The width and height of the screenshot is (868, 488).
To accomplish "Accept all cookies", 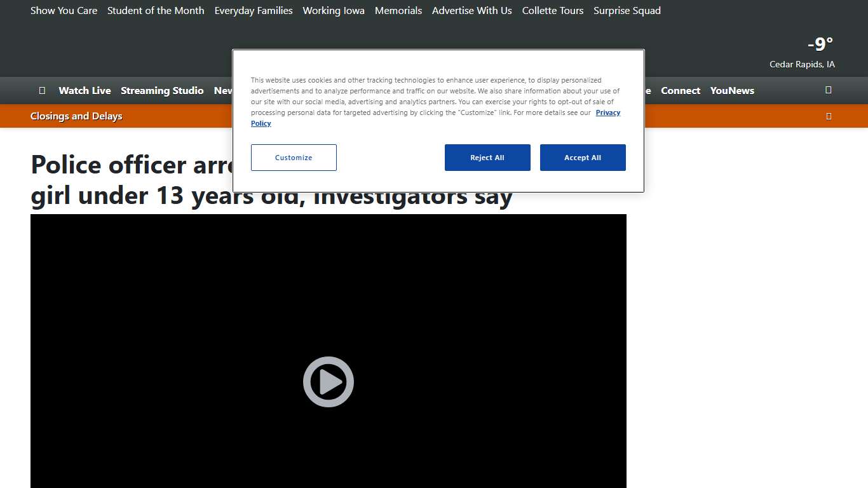I will pos(582,158).
